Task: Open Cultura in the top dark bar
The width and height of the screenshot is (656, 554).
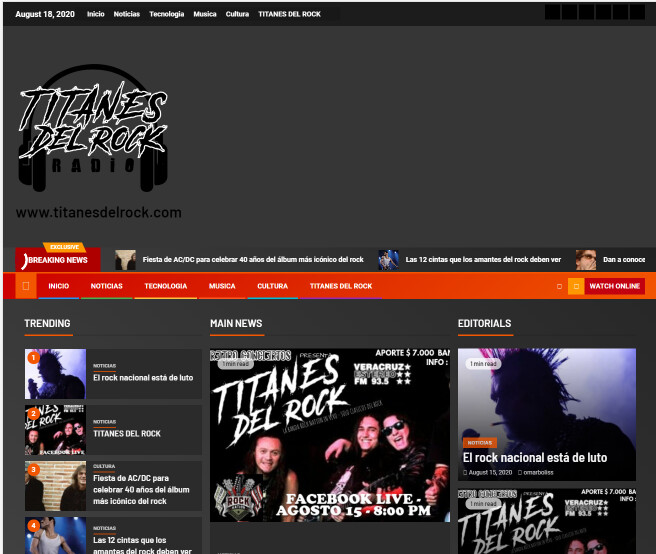Action: (237, 14)
